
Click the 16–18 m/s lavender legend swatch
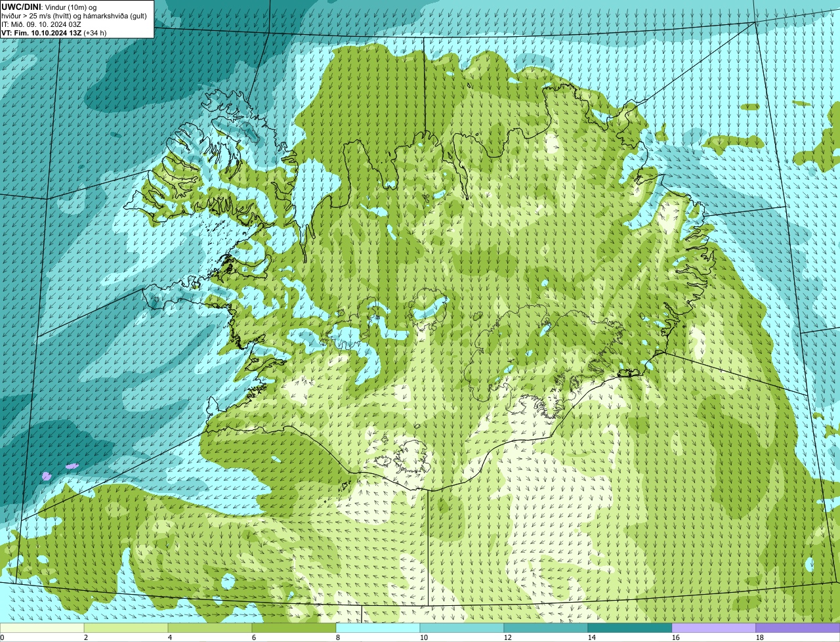pyautogui.click(x=714, y=628)
